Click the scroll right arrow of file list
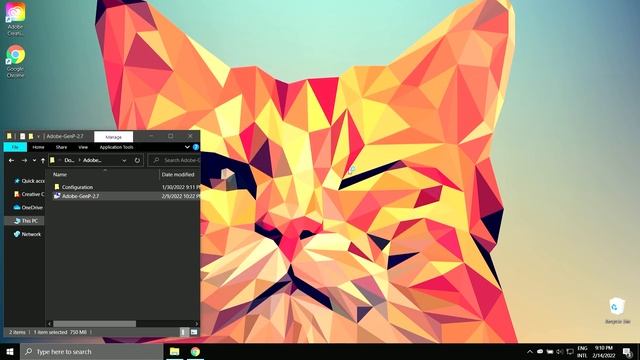This screenshot has height=360, width=640. [x=197, y=324]
